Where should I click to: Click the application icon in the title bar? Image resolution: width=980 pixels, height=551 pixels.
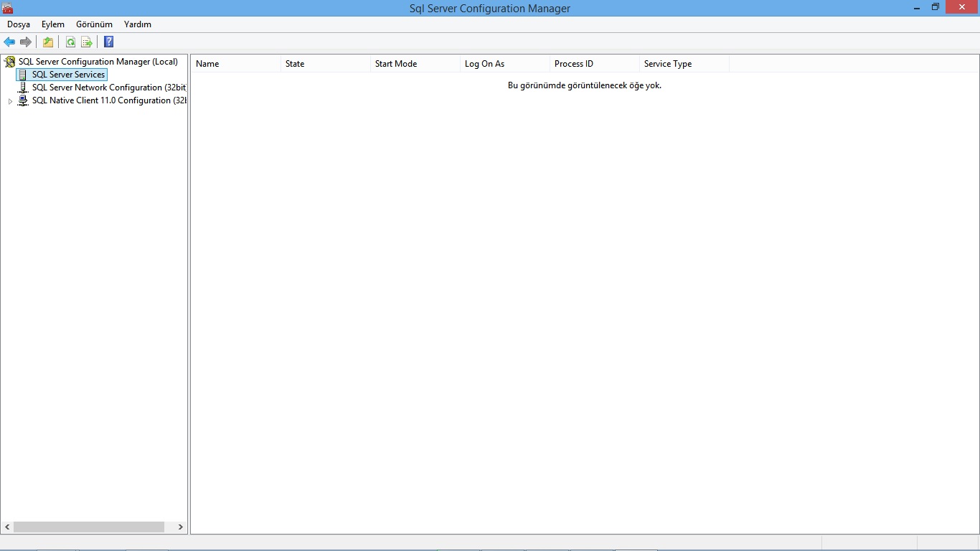[x=8, y=8]
